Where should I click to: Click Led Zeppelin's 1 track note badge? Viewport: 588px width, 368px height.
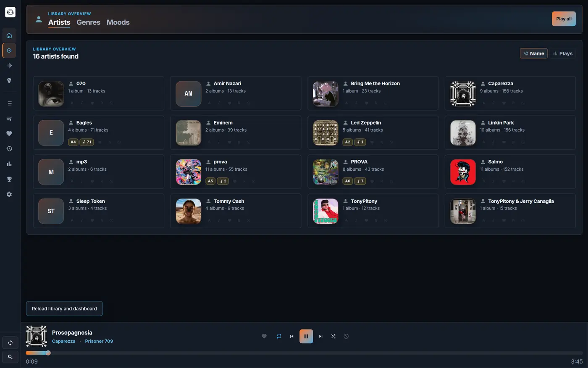click(360, 142)
